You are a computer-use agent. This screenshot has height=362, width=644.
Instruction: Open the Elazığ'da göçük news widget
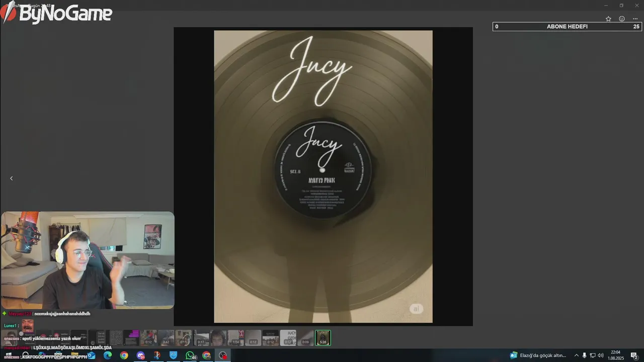click(x=538, y=355)
